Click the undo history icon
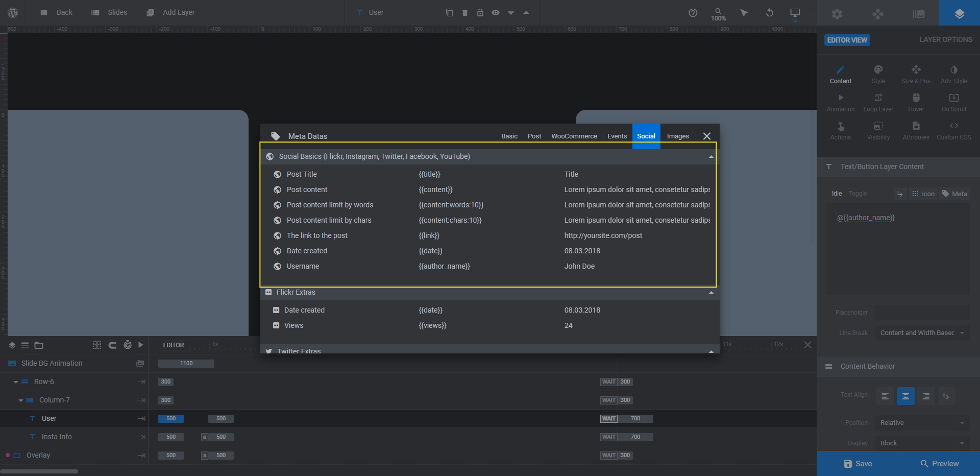Viewport: 980px width, 476px height. coord(770,13)
